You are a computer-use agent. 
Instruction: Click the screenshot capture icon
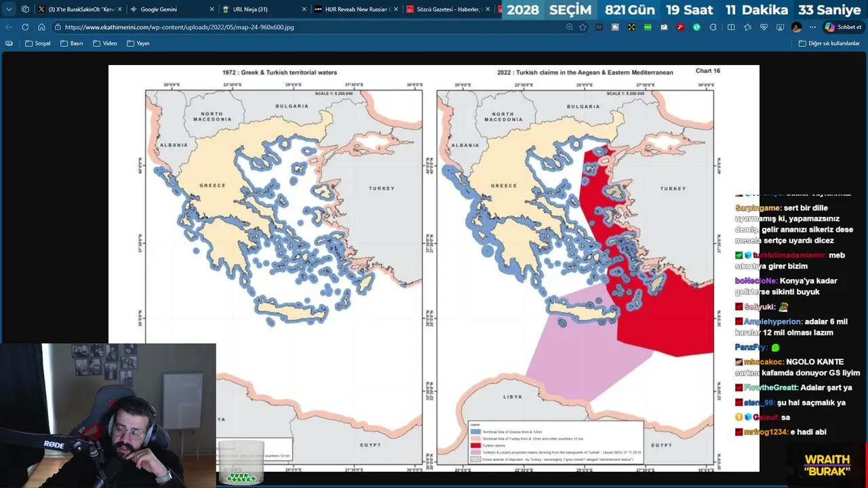click(780, 27)
